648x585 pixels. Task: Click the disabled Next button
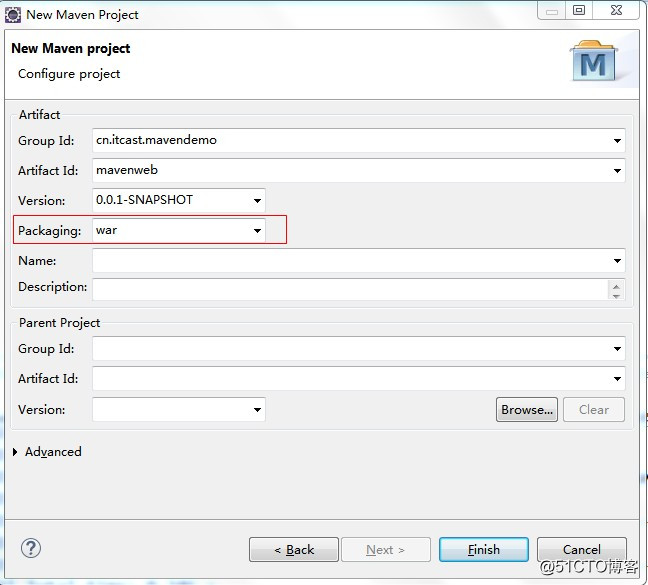click(x=386, y=549)
